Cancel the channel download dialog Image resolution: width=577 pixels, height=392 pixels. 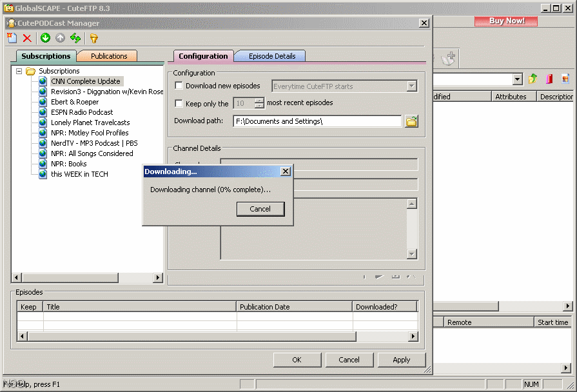click(x=260, y=209)
